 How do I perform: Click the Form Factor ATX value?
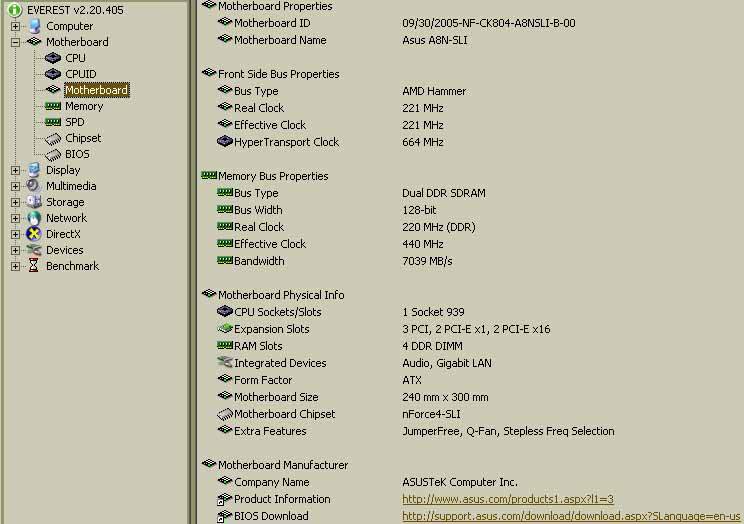(x=412, y=380)
